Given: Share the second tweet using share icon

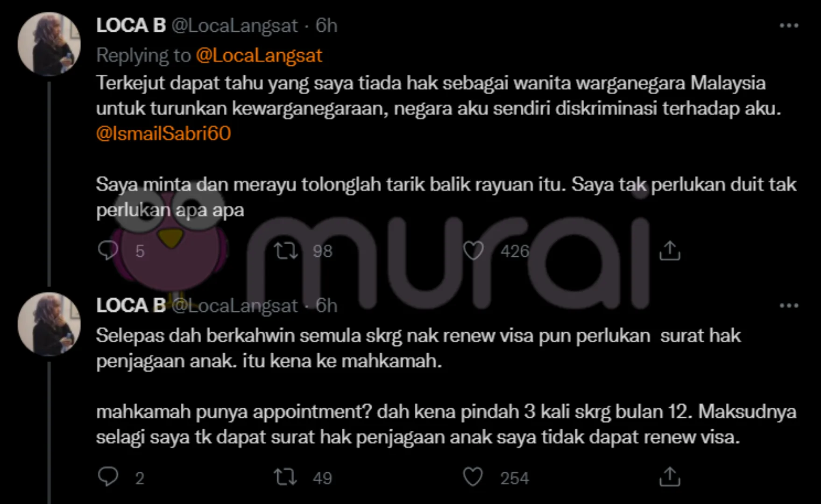Looking at the screenshot, I should 670,477.
